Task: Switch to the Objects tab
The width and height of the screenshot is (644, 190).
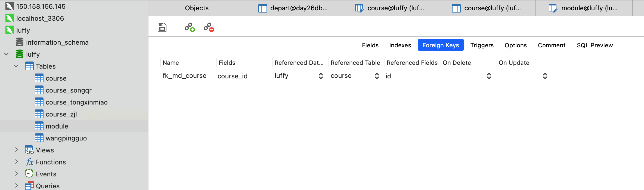Action: pos(197,8)
